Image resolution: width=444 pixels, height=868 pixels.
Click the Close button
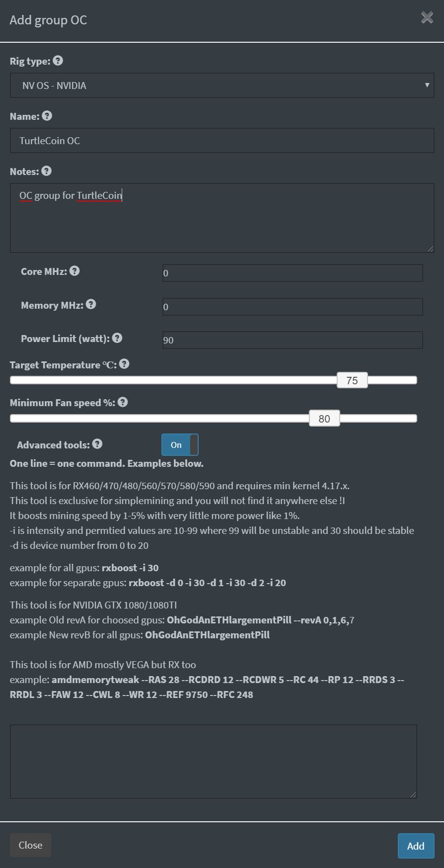(x=30, y=845)
